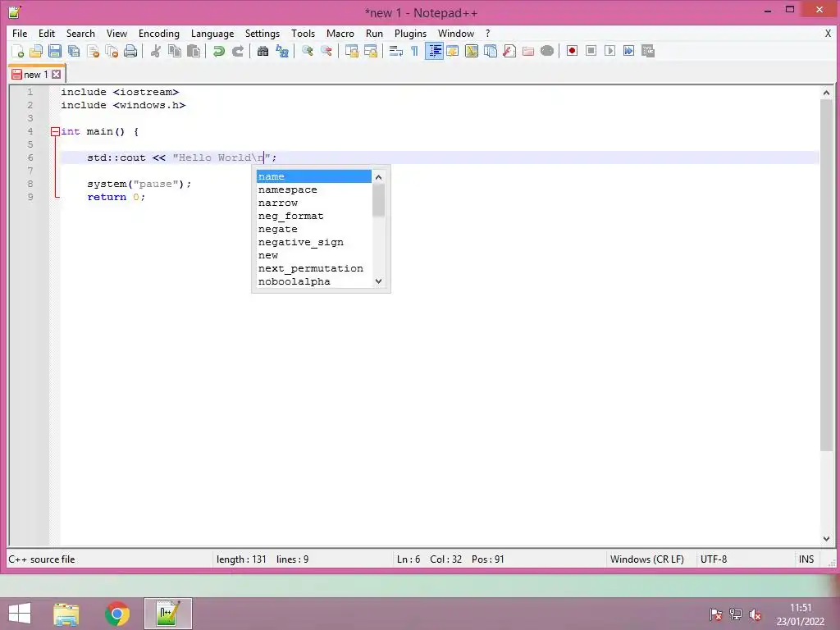Click the Stop Recording macro icon
840x630 pixels.
click(x=591, y=51)
